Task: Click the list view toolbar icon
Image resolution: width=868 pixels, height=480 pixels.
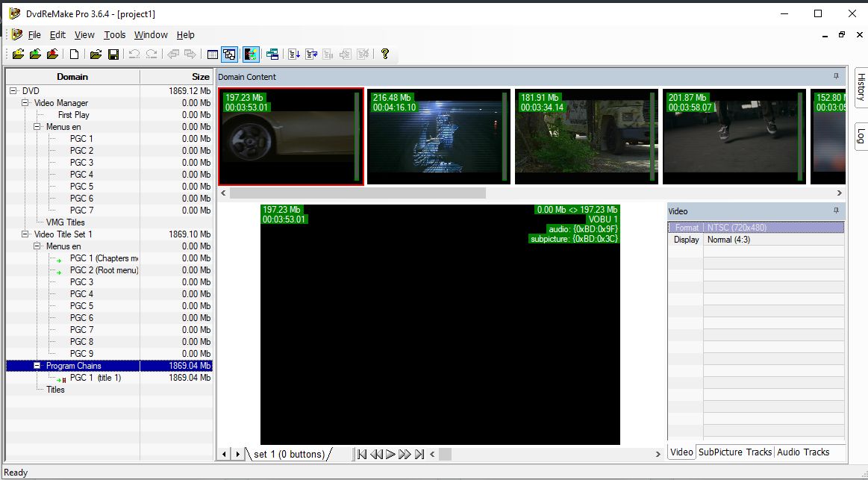Action: coord(213,54)
